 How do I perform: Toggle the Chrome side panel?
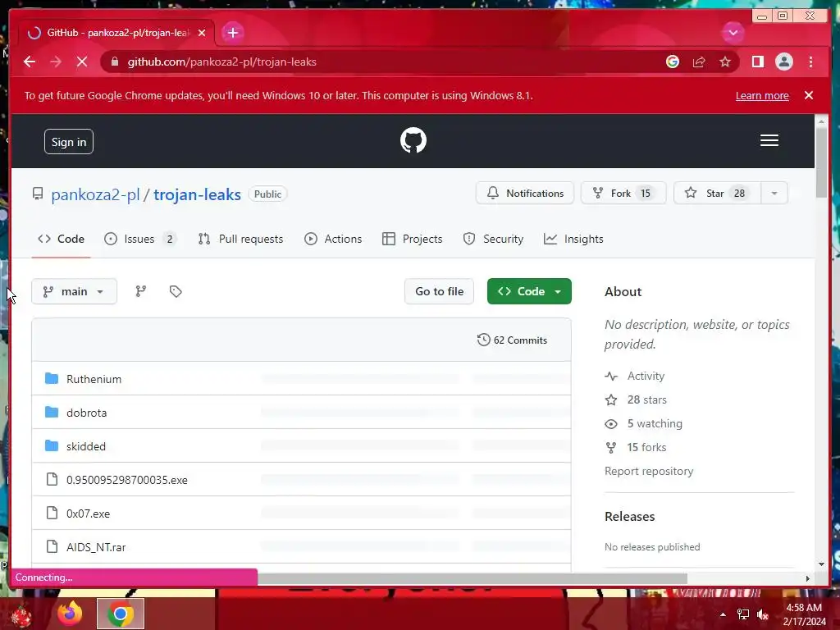(757, 62)
